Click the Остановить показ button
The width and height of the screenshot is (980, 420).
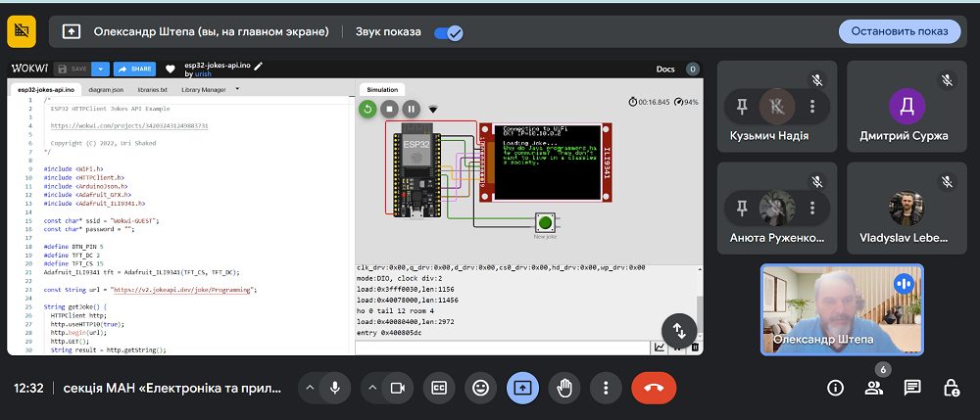(900, 31)
